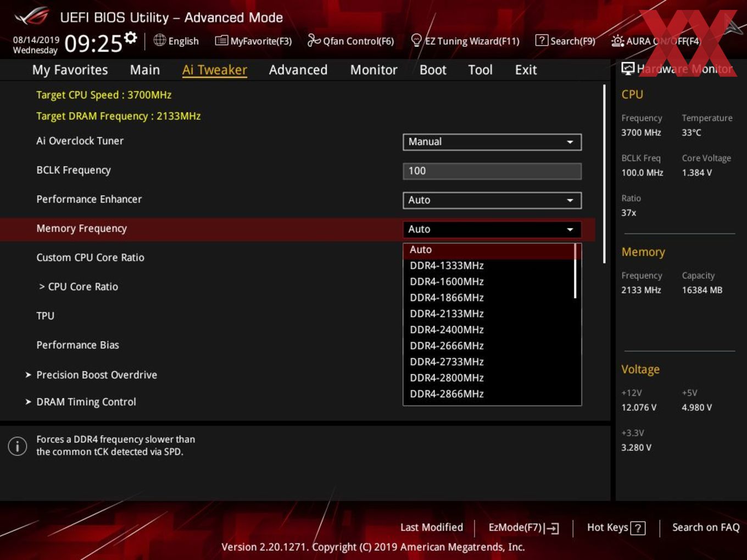Click the settings gear next to the clock
The width and height of the screenshot is (747, 560).
coord(130,38)
